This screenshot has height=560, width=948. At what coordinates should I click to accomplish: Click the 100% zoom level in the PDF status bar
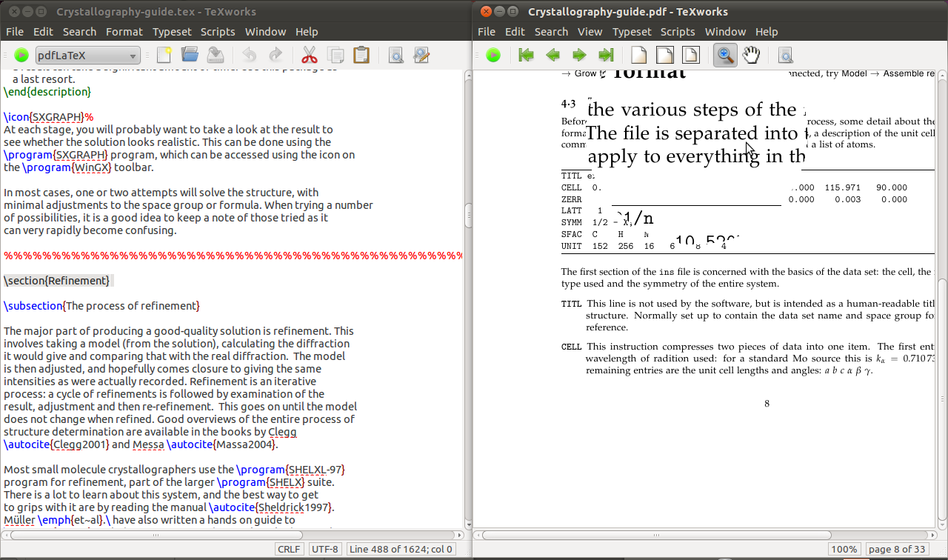click(844, 549)
